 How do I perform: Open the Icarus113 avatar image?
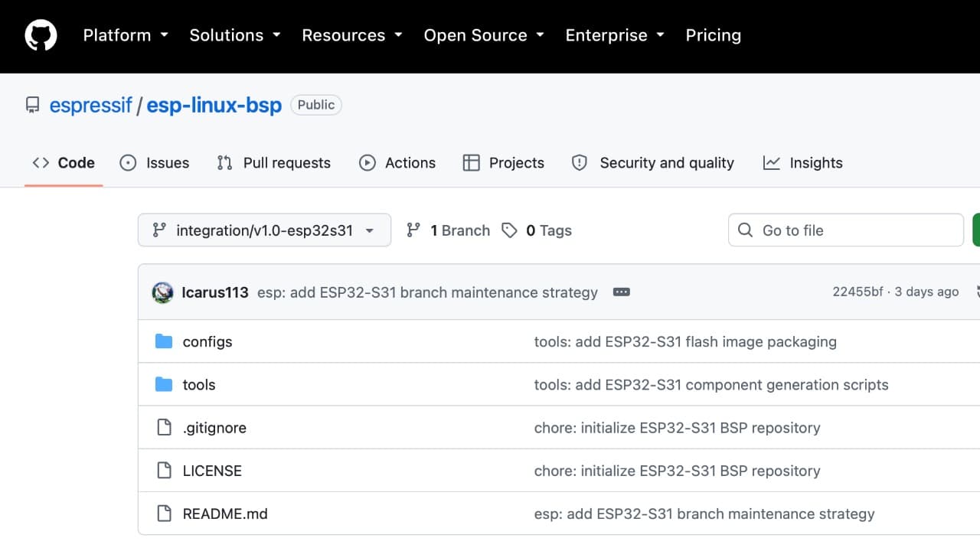coord(162,292)
